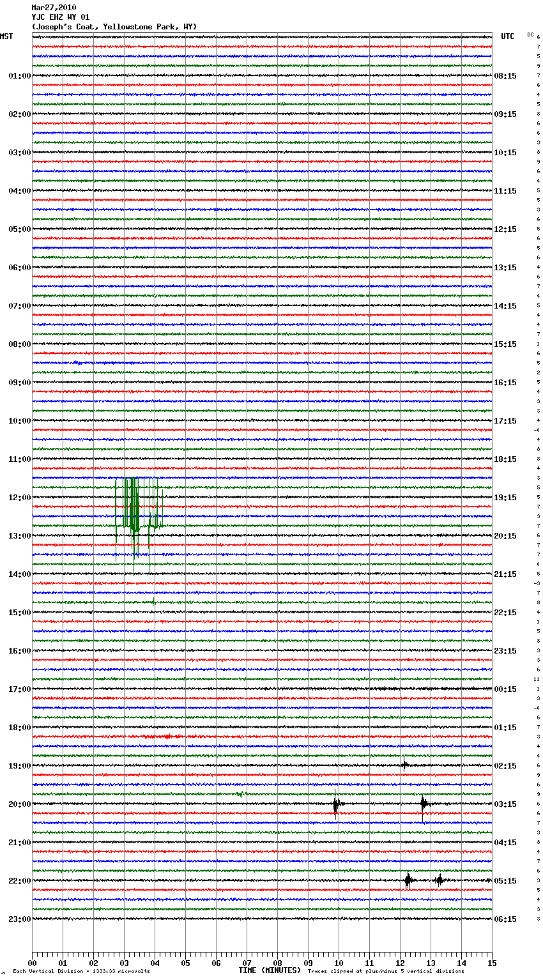Click the TIME (MINUTES) axis title
Screen dimensions: 543x980
(x=270, y=970)
